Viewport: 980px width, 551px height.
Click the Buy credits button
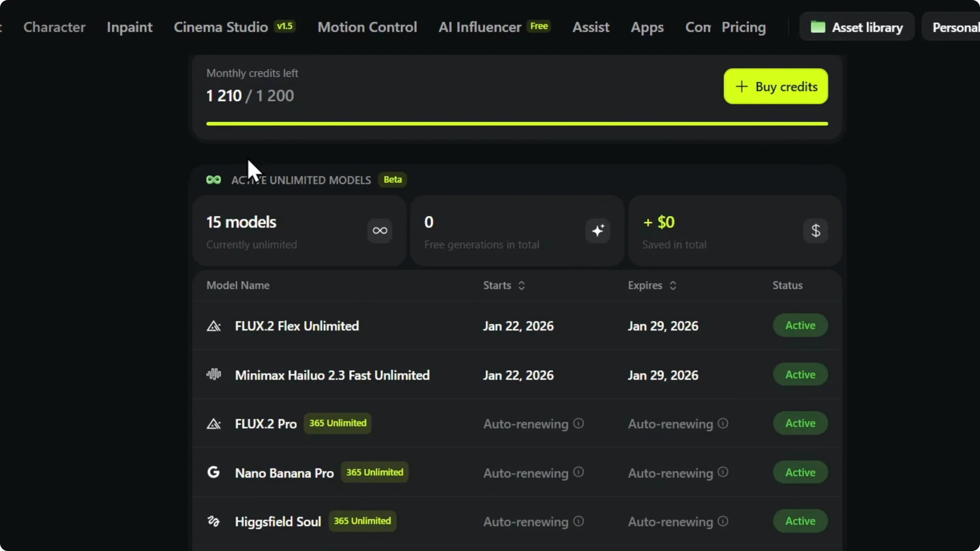(x=775, y=86)
